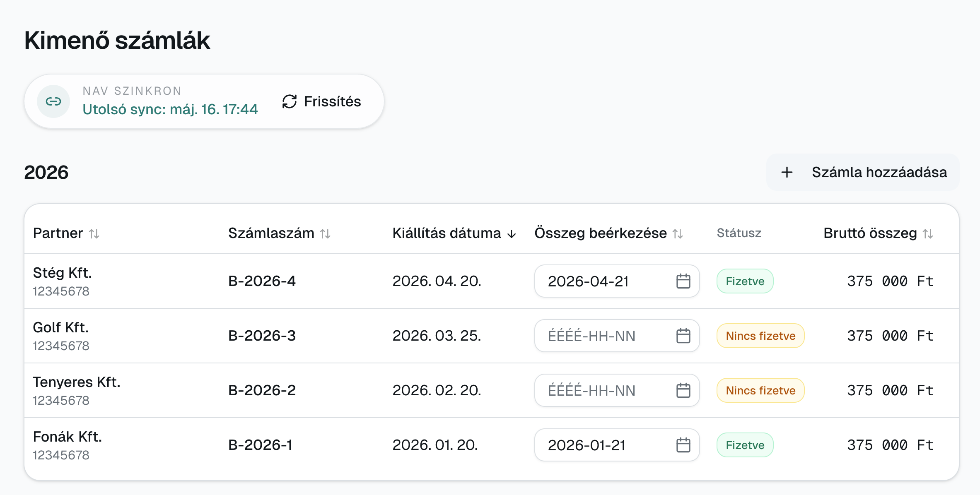Viewport: 980px width, 495px height.
Task: Click Nincs fizetve badge for B-2026-2
Action: pos(760,390)
